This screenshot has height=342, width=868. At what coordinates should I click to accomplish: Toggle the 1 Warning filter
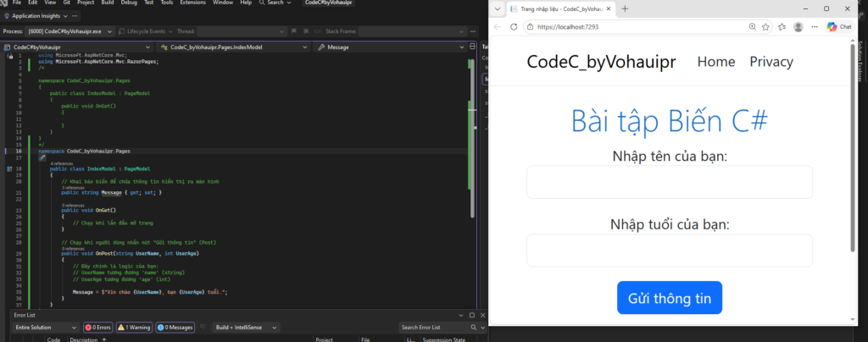tap(133, 327)
